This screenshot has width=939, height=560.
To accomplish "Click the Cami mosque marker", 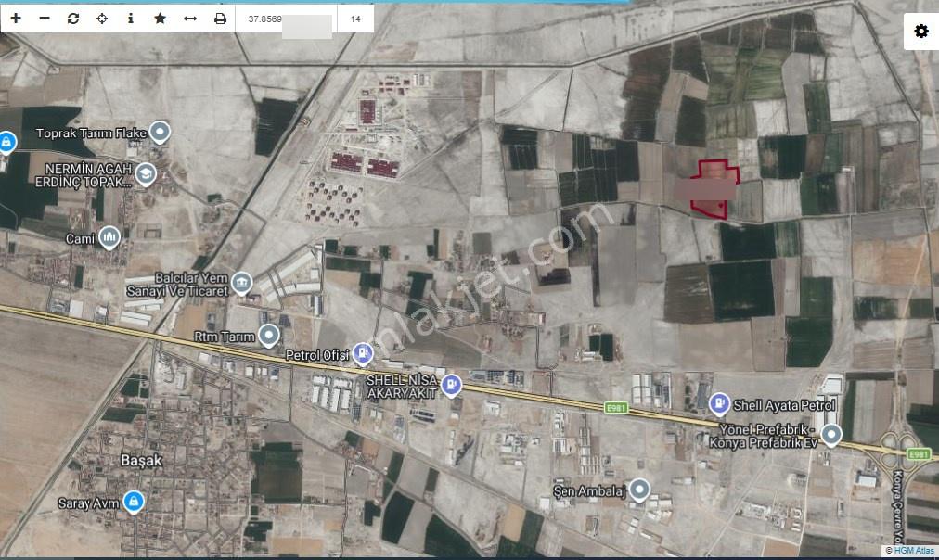I will click(x=109, y=237).
